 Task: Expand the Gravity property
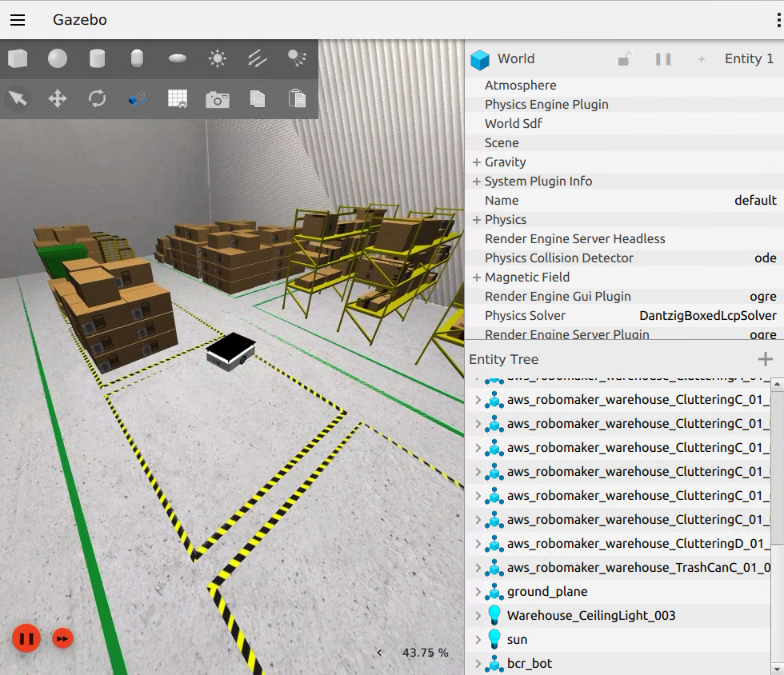coord(477,162)
